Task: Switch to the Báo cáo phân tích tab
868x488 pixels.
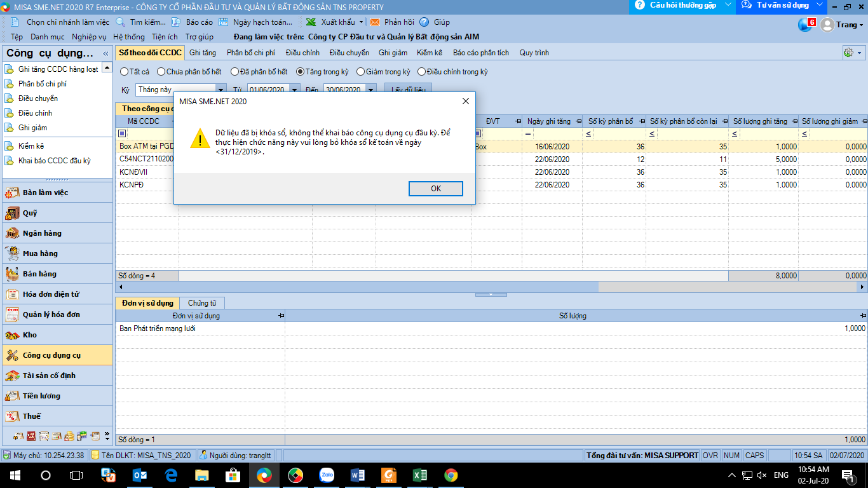Action: [481, 53]
